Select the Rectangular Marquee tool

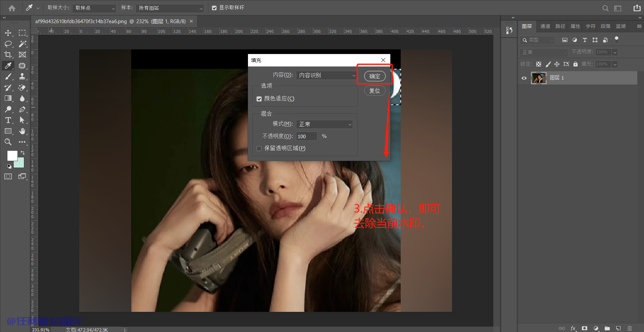[22, 33]
